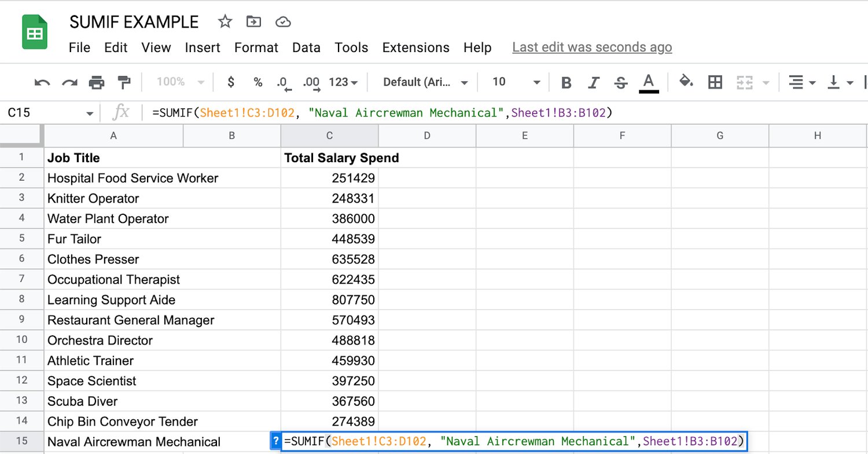Image resolution: width=868 pixels, height=454 pixels.
Task: Open more number formats 123 dropdown
Action: (344, 82)
